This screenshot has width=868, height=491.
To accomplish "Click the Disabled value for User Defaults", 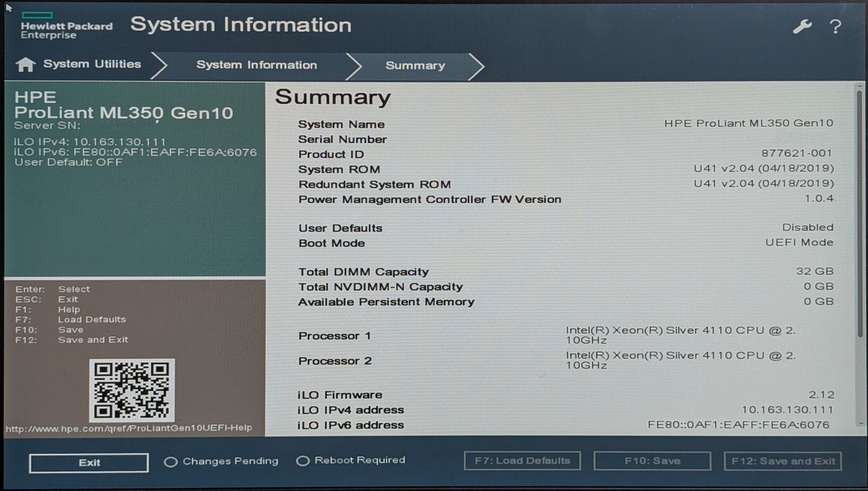I will [x=808, y=227].
